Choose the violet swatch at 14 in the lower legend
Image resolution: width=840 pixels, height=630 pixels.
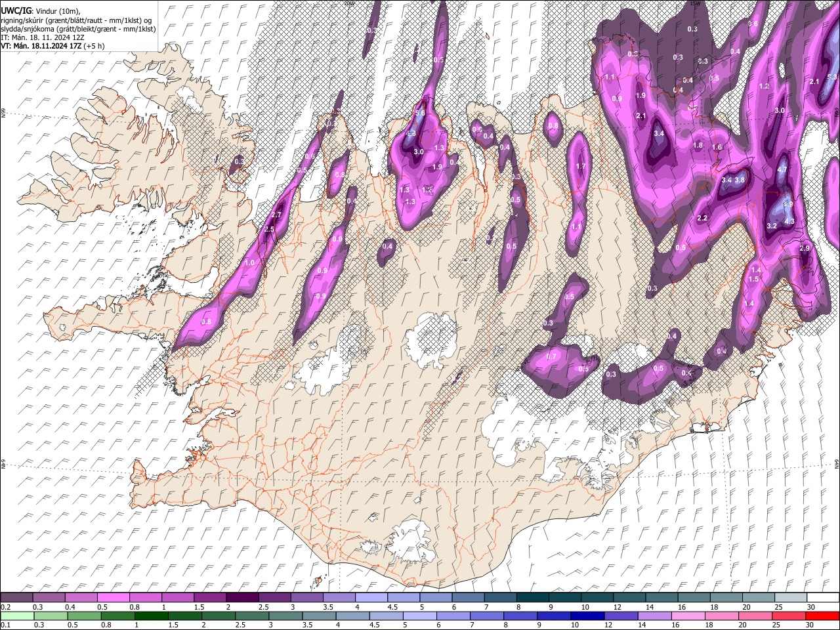[x=654, y=616]
